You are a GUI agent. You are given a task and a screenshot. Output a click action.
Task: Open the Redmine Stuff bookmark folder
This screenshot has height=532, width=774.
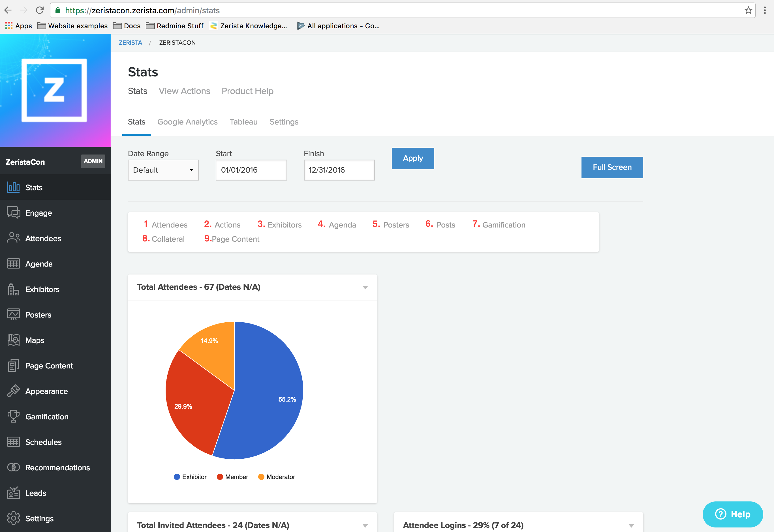point(175,26)
